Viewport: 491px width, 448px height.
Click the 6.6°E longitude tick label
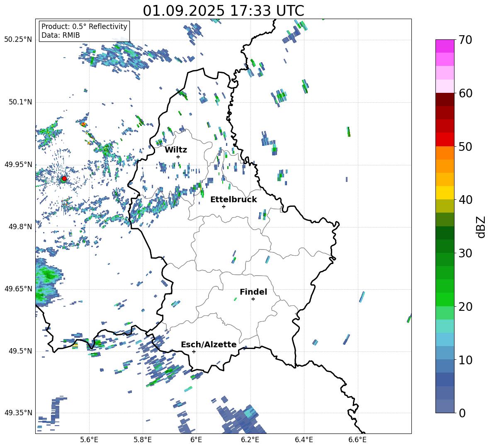click(357, 440)
